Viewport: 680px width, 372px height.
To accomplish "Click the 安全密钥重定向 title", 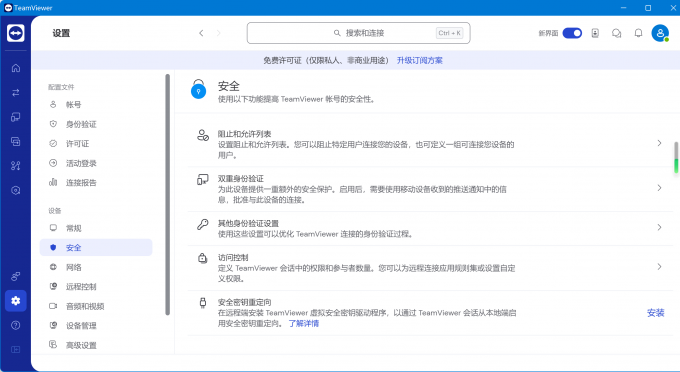I will (x=245, y=302).
